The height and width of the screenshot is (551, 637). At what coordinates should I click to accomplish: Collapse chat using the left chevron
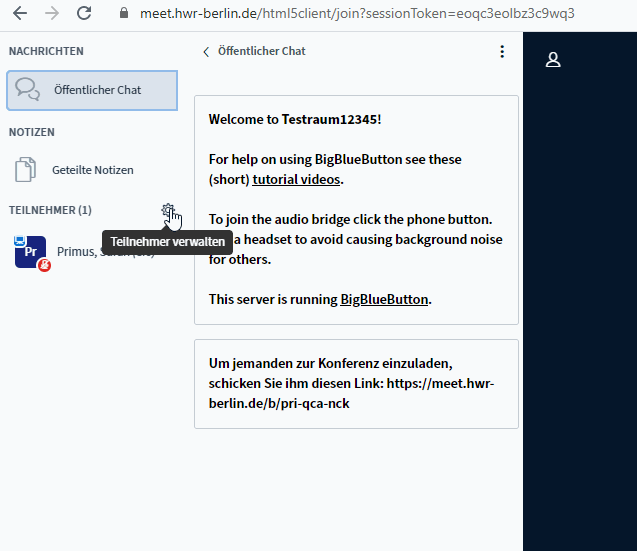click(206, 51)
